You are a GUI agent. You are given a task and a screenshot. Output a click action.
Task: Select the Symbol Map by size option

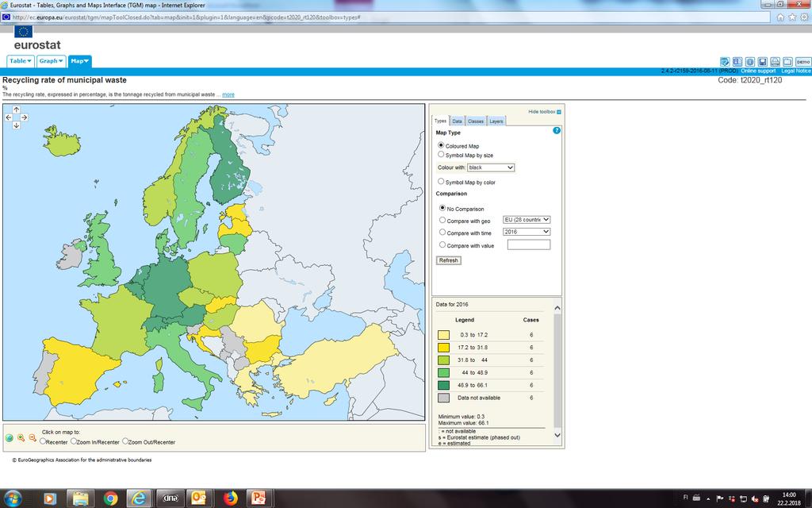click(441, 155)
